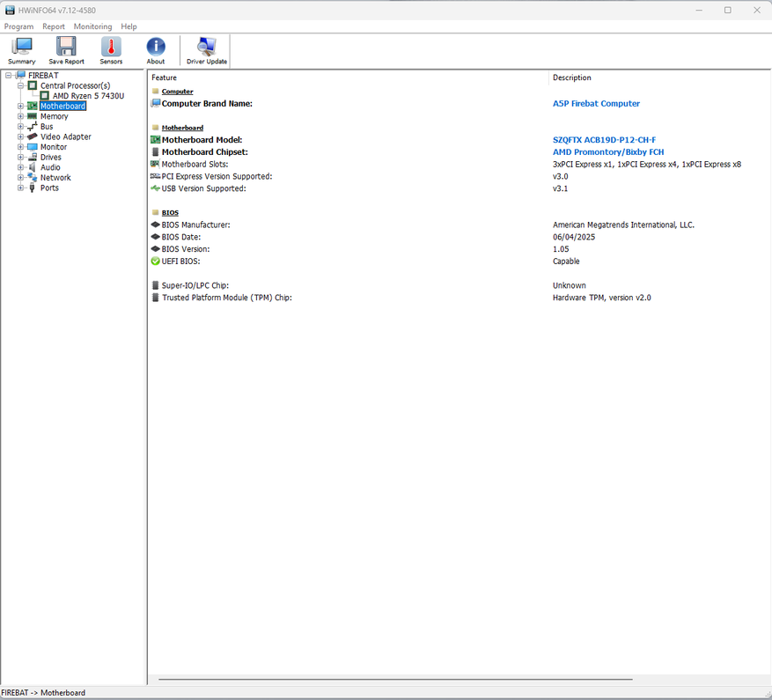Open the Monitoring menu

click(92, 26)
